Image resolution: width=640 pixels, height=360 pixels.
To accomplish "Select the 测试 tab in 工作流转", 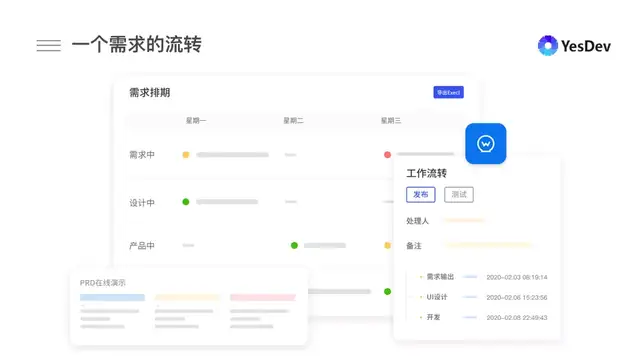I will 459,194.
